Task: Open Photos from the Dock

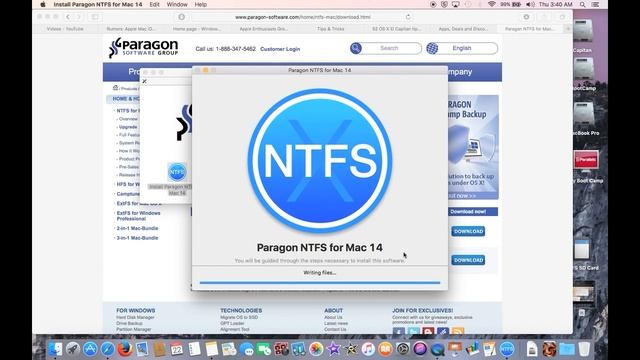Action: pos(316,349)
